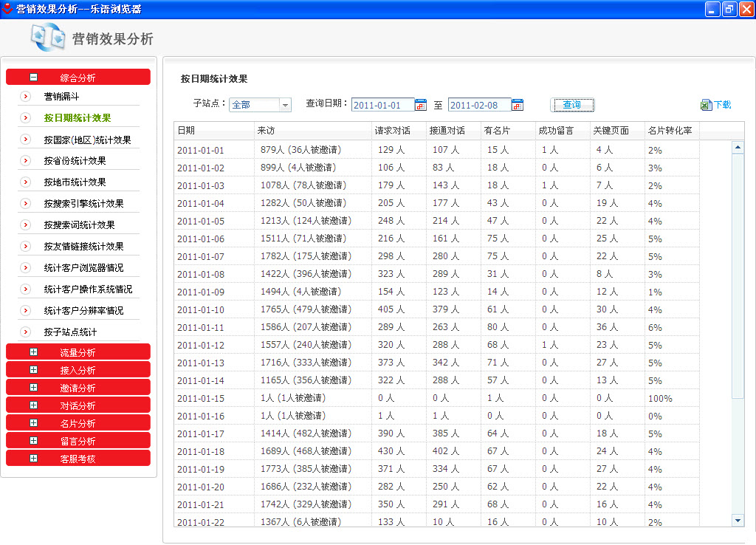756x545 pixels.
Task: Open 按子站点统计 link
Action: pyautogui.click(x=70, y=332)
